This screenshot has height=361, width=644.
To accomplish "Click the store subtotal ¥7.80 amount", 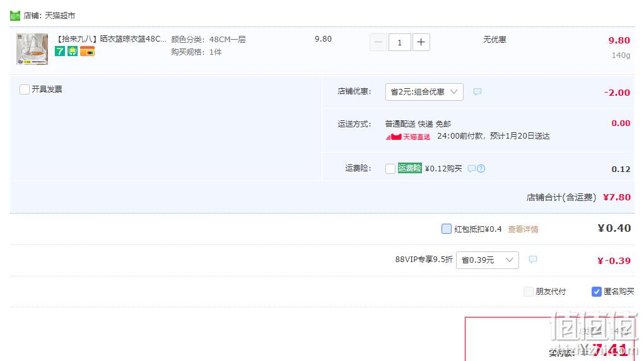I will tap(616, 197).
